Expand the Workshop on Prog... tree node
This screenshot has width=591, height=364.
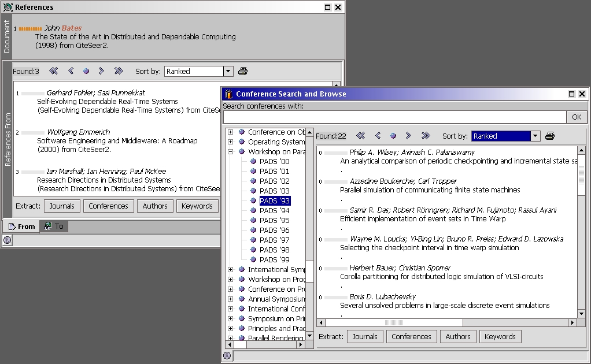230,279
